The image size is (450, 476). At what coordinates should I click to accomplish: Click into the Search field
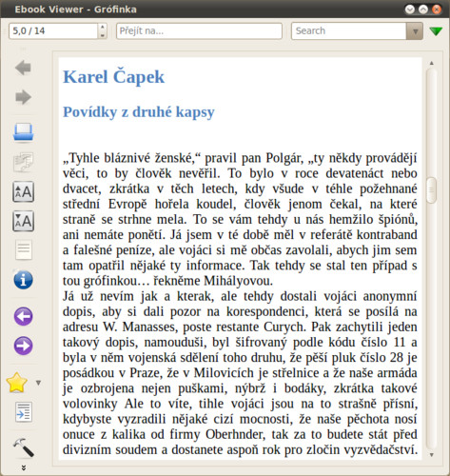click(x=349, y=31)
